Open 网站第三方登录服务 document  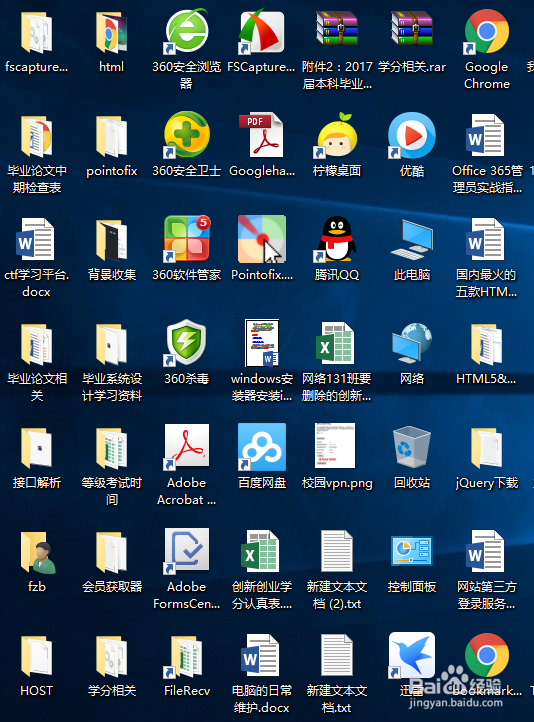(x=487, y=552)
